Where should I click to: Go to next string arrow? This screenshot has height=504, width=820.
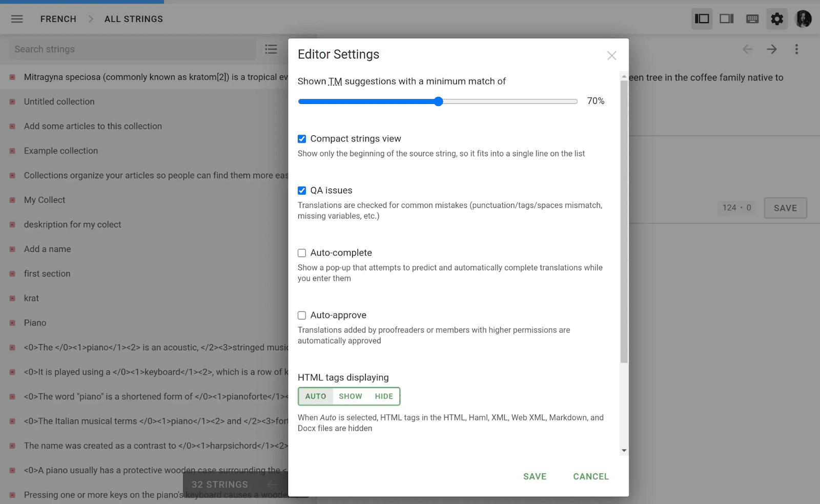tap(771, 49)
